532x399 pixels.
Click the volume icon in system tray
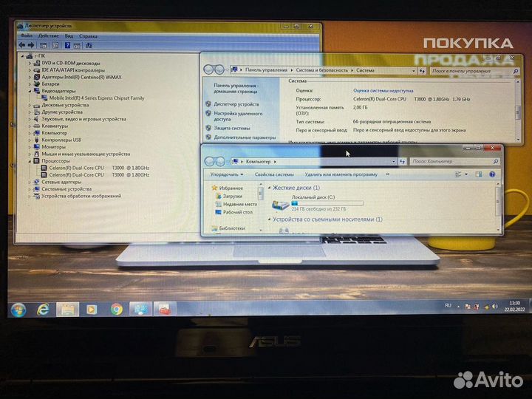tap(495, 307)
